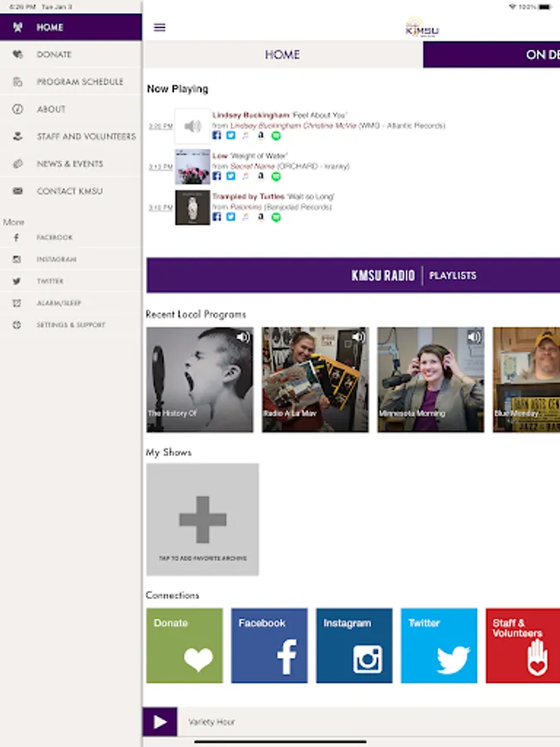
Task: Open Lindsey Buckingham song on Spotify
Action: [276, 136]
